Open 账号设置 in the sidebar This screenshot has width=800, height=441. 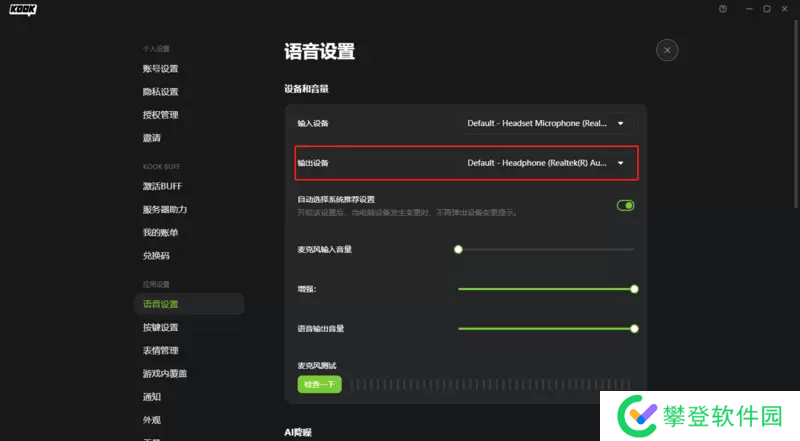click(x=160, y=69)
